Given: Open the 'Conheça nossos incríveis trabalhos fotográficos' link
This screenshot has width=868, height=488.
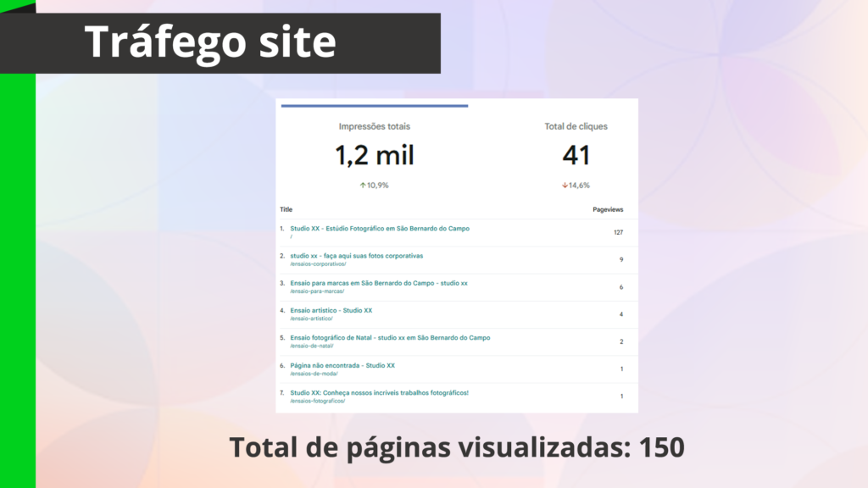Looking at the screenshot, I should (x=379, y=392).
